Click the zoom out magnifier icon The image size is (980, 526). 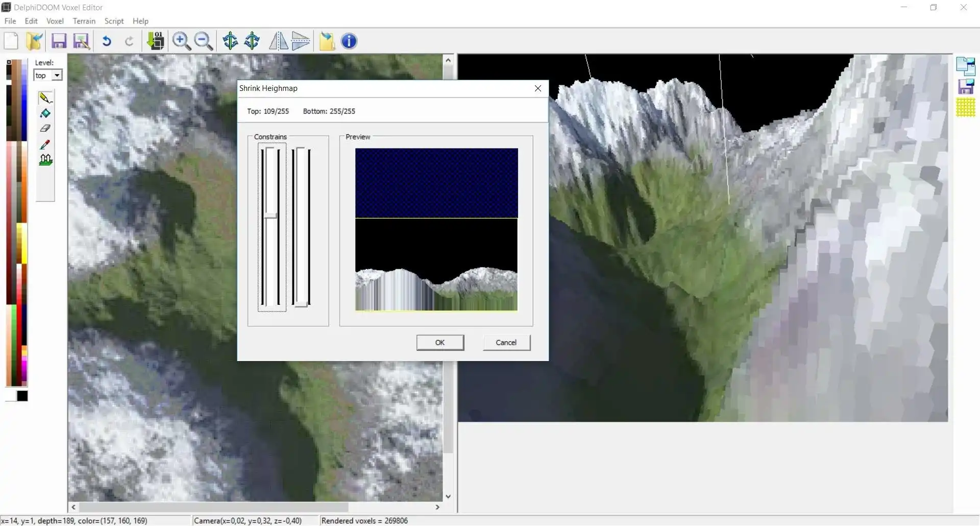coord(203,41)
